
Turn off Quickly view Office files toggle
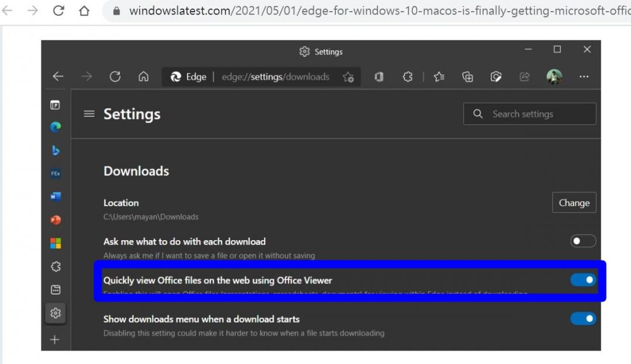click(x=583, y=280)
